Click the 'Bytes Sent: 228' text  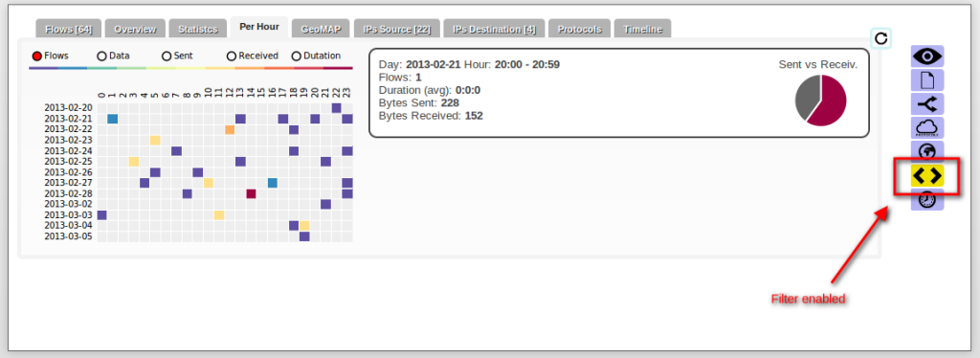(x=419, y=103)
